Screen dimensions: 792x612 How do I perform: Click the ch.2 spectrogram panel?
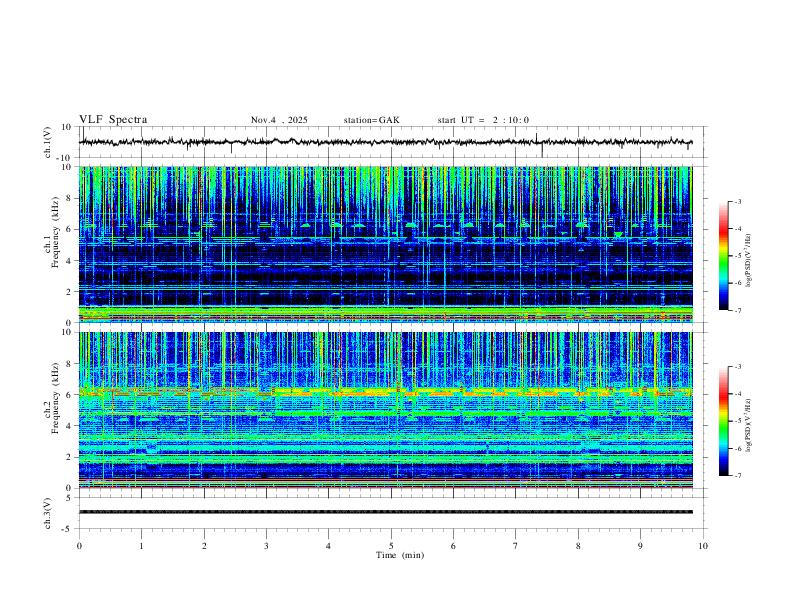[x=385, y=410]
